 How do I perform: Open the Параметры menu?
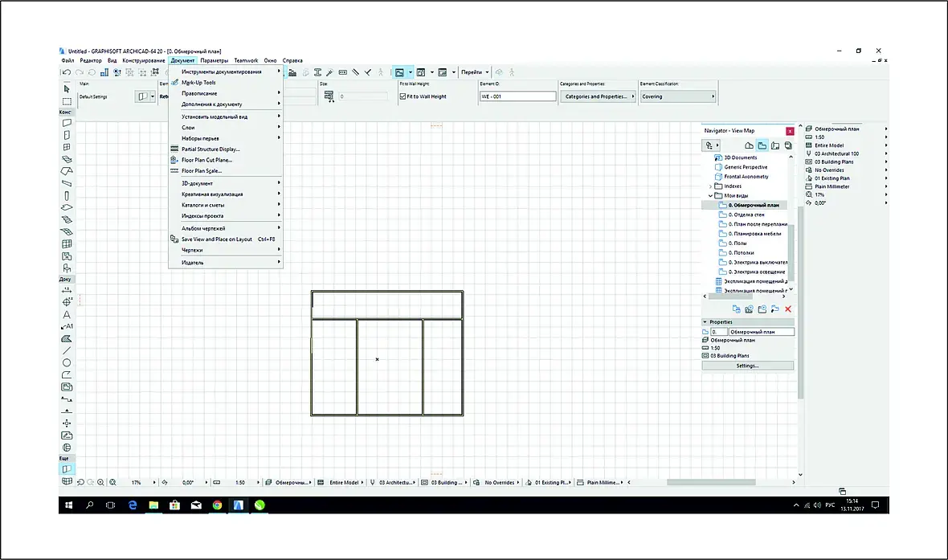pyautogui.click(x=215, y=60)
